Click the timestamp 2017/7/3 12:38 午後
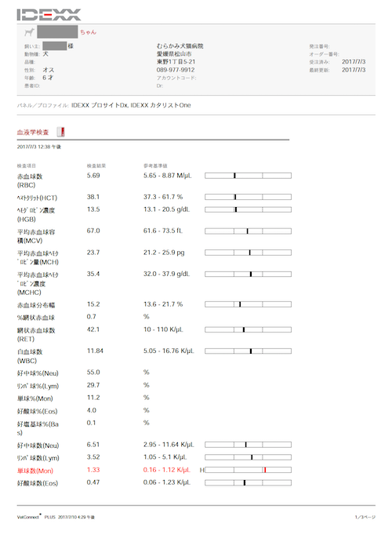The image size is (392, 549). [39, 147]
